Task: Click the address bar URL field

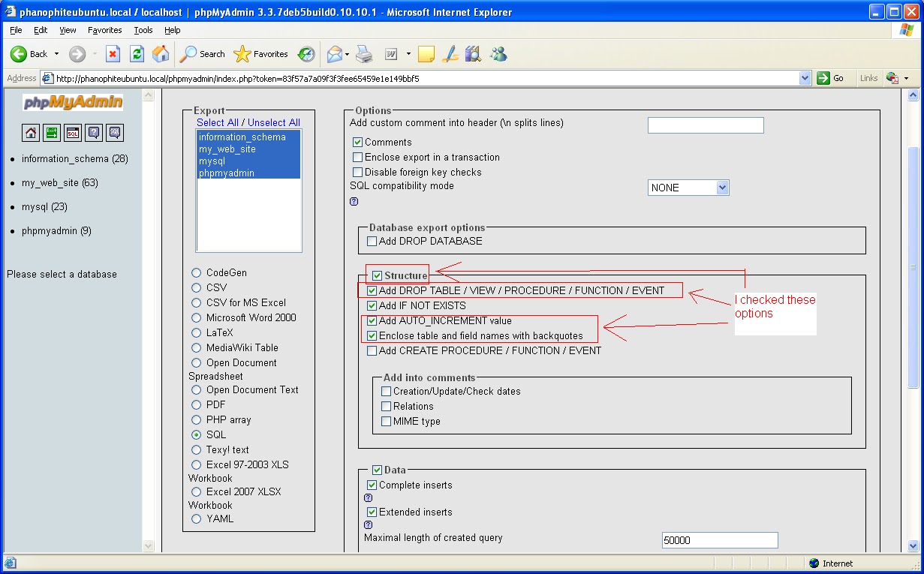Action: pos(426,78)
